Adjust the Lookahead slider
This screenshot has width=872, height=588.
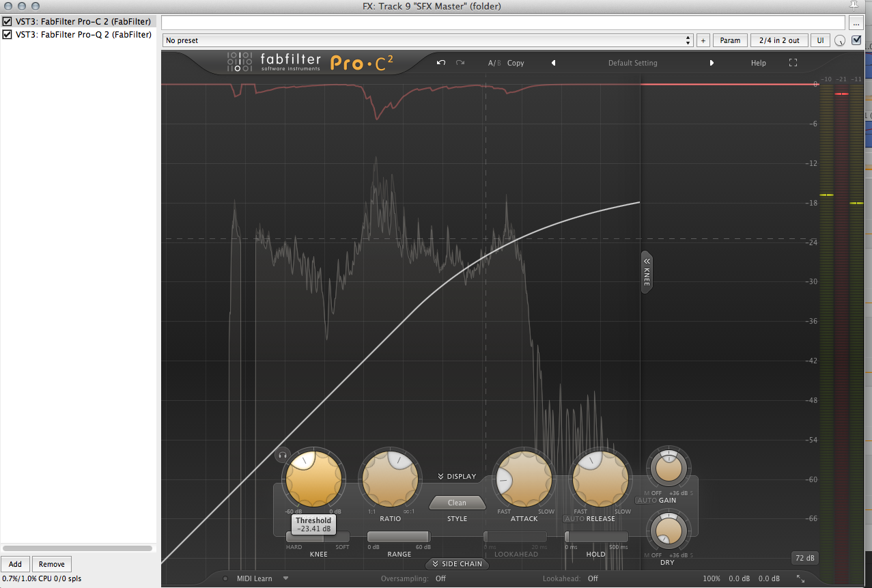(x=515, y=537)
